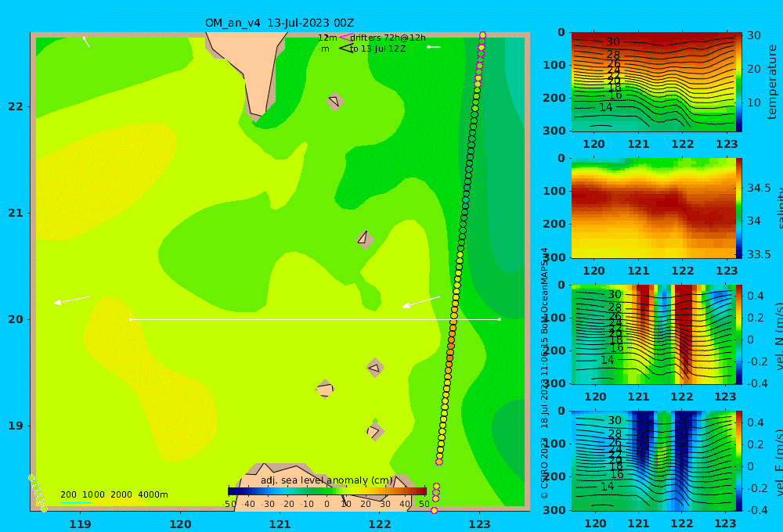Click the temperature colorbar next to the top section
783x532 pixels.
click(x=738, y=82)
